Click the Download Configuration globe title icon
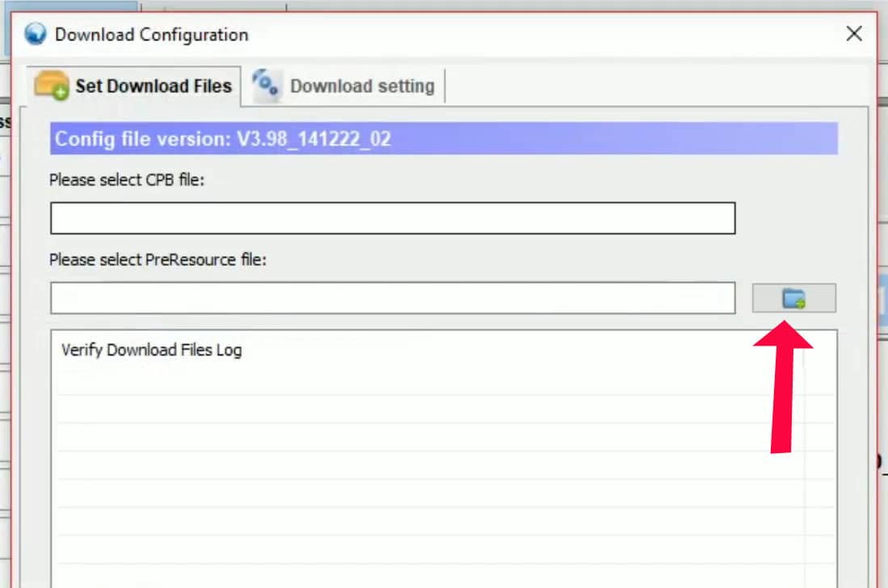The height and width of the screenshot is (588, 888). [35, 34]
